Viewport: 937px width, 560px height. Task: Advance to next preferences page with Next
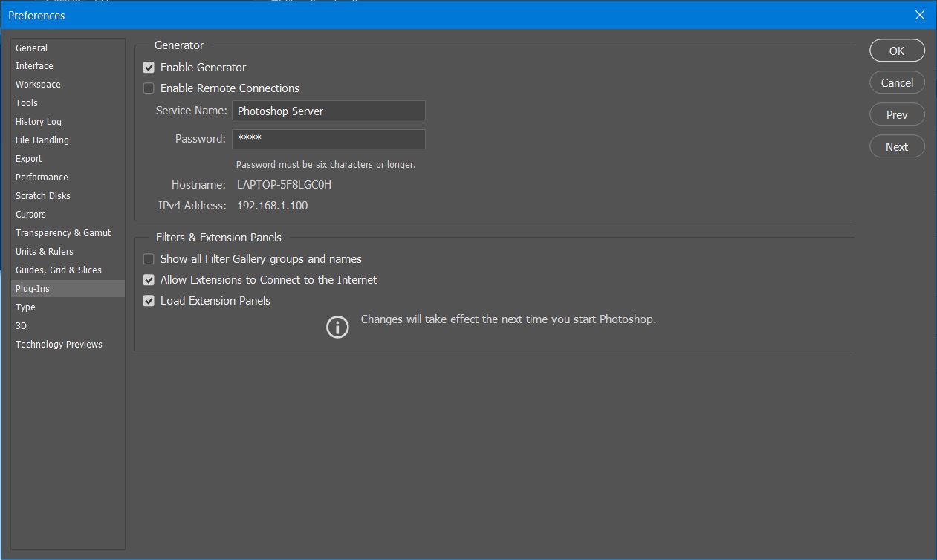click(897, 146)
